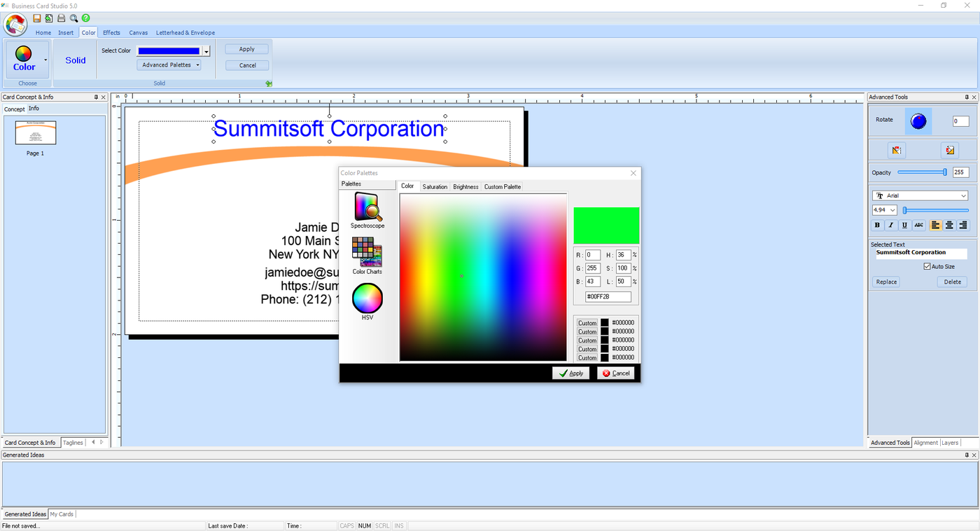This screenshot has width=980, height=531.
Task: Click the print icon in the quick toolbar
Action: 61,18
